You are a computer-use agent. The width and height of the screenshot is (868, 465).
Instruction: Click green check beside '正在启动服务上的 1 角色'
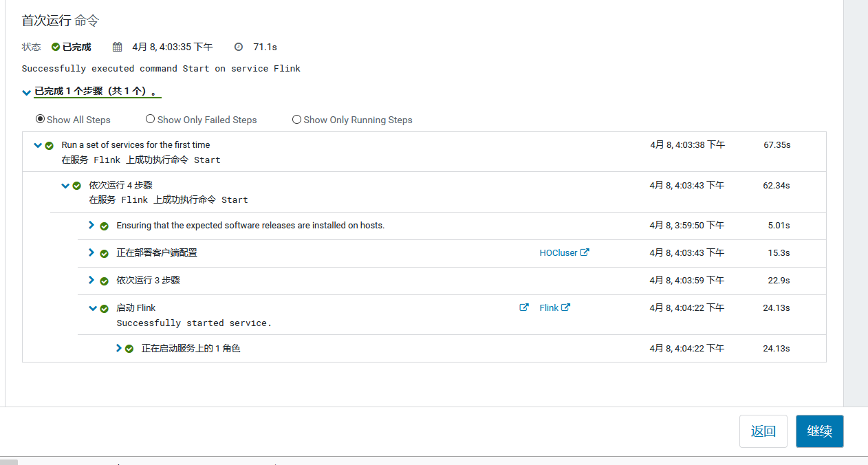tap(129, 349)
